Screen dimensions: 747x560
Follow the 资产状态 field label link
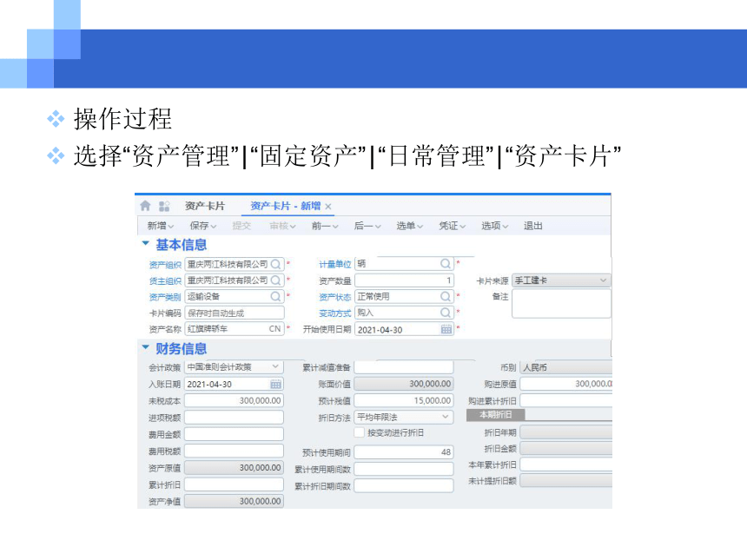point(335,297)
